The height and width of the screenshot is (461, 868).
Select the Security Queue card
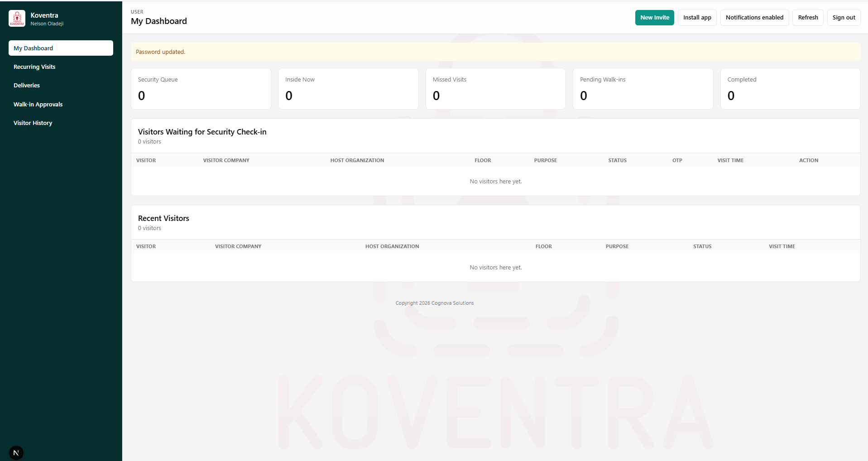(201, 89)
